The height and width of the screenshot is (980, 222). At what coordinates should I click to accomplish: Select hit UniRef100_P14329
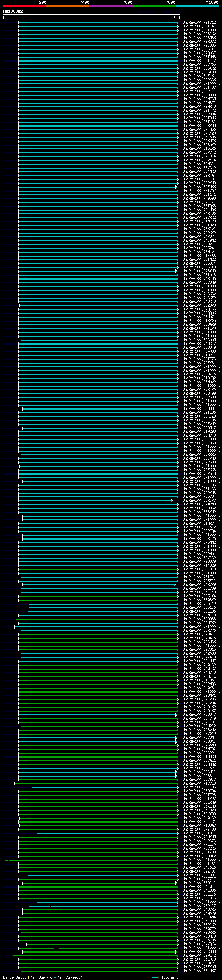[x=199, y=565]
